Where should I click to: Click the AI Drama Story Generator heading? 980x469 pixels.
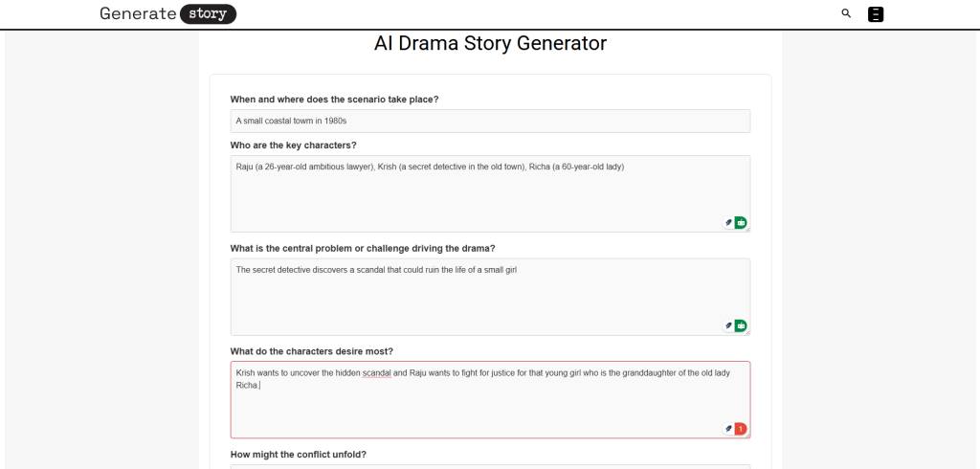click(490, 43)
